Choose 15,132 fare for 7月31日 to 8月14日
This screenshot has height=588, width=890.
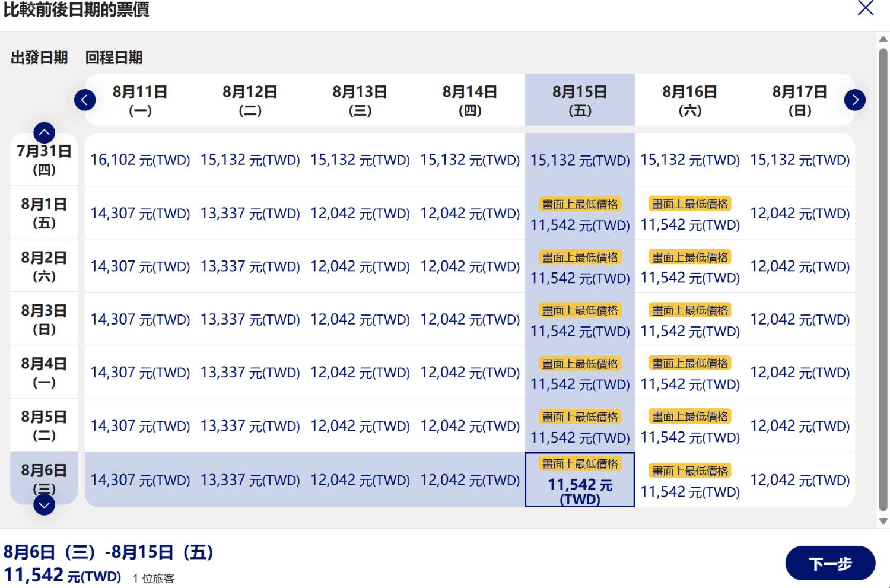point(470,160)
